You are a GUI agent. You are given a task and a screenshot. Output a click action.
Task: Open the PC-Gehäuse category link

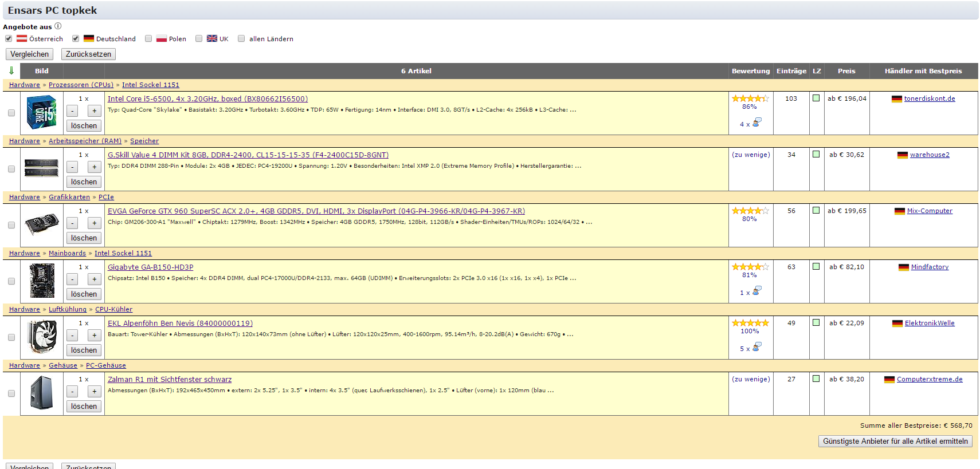pos(106,365)
